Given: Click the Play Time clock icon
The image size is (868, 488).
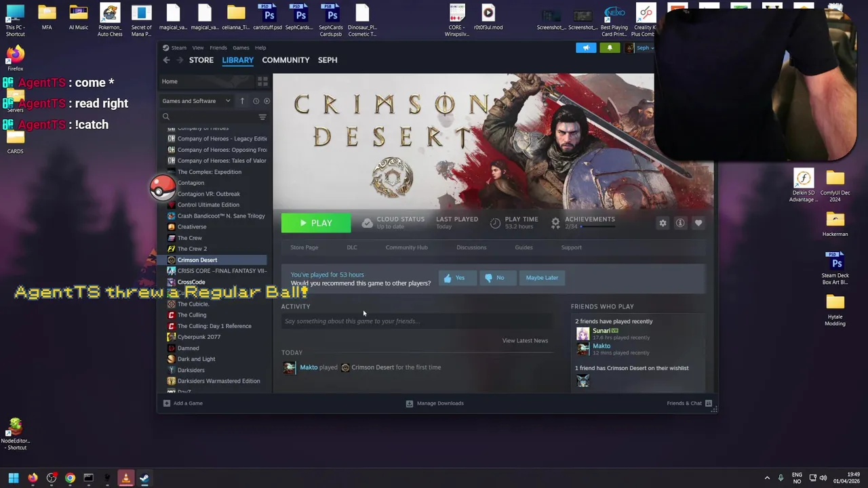Looking at the screenshot, I should click(x=495, y=223).
